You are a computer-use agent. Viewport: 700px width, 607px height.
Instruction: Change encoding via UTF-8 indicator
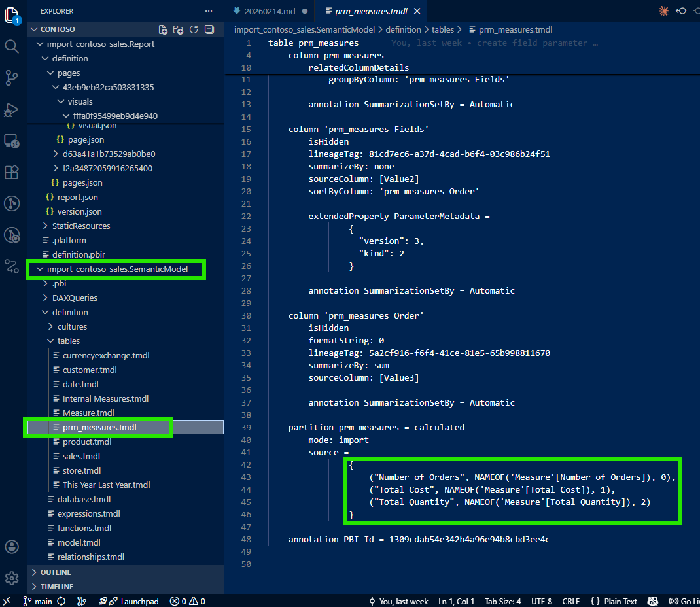542,601
